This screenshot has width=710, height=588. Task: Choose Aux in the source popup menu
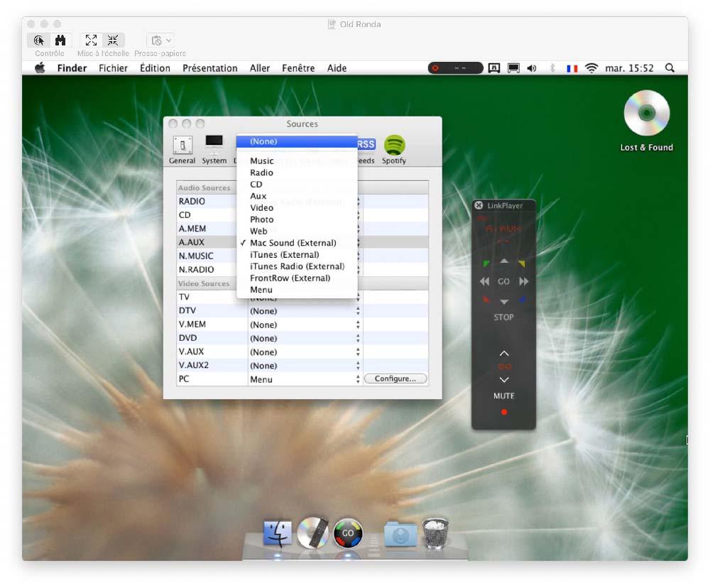tap(297, 196)
